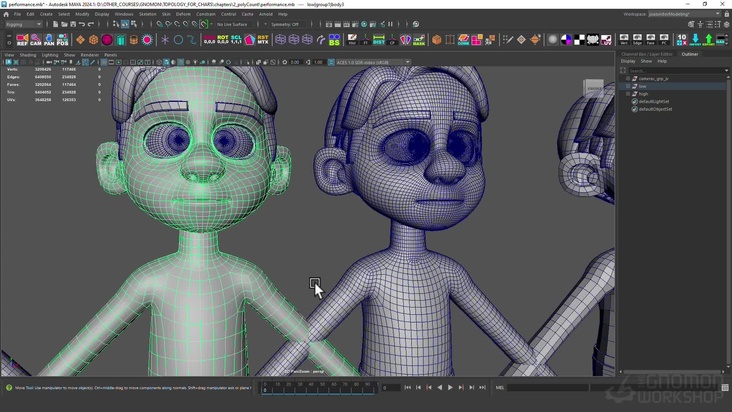The image size is (732, 412).
Task: Open the Skeleton menu
Action: [148, 14]
